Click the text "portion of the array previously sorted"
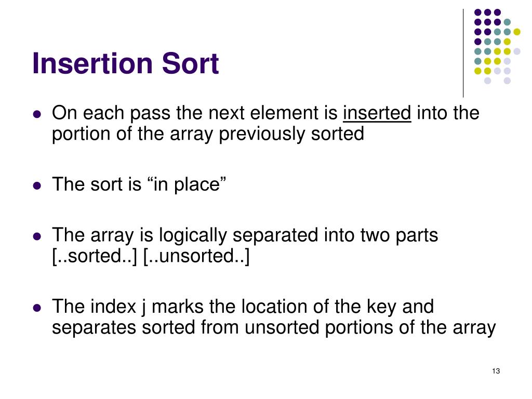Viewport: 532px width, 399px height. click(x=208, y=134)
